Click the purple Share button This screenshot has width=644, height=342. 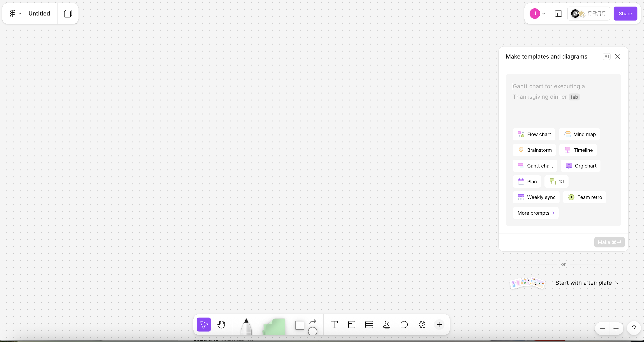tap(625, 14)
